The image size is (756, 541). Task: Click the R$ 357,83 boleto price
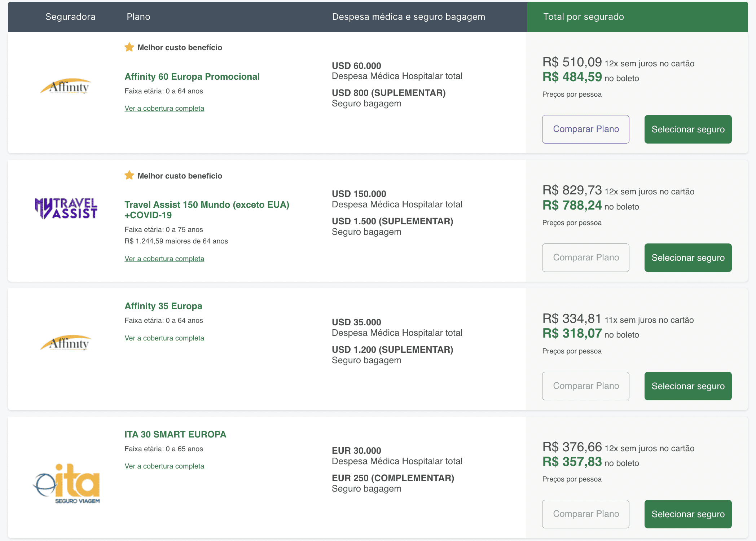tap(572, 462)
